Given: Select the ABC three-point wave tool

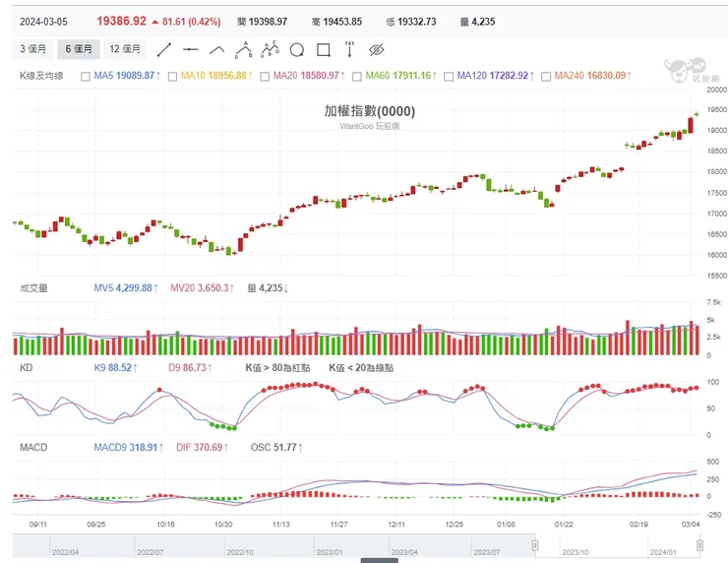Looking at the screenshot, I should (x=243, y=49).
